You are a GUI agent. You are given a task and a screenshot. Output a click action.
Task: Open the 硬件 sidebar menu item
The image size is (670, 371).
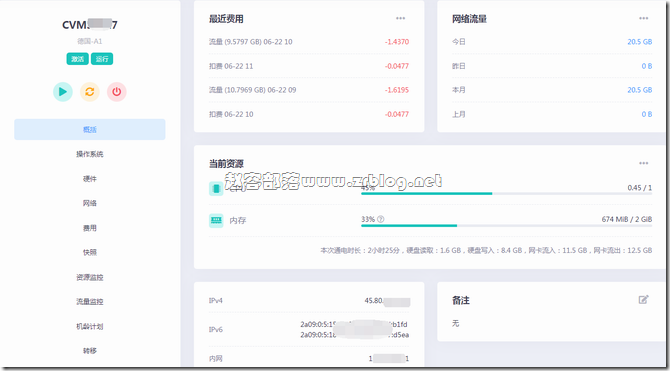(90, 179)
